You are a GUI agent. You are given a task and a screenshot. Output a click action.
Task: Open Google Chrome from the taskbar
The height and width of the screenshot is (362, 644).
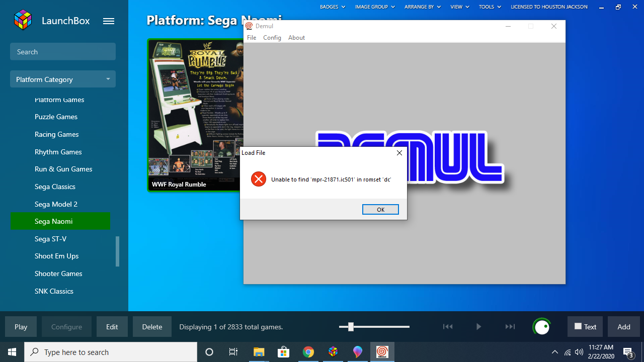coord(308,352)
